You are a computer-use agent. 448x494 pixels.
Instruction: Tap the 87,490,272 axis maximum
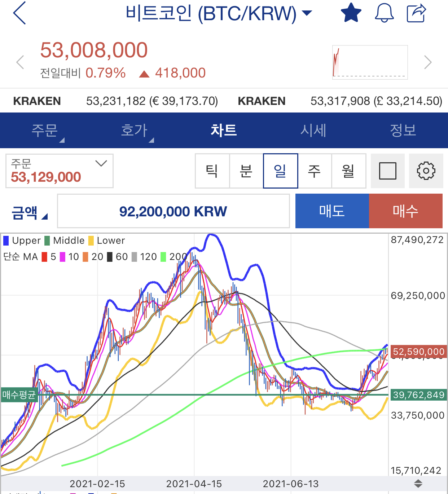point(417,240)
